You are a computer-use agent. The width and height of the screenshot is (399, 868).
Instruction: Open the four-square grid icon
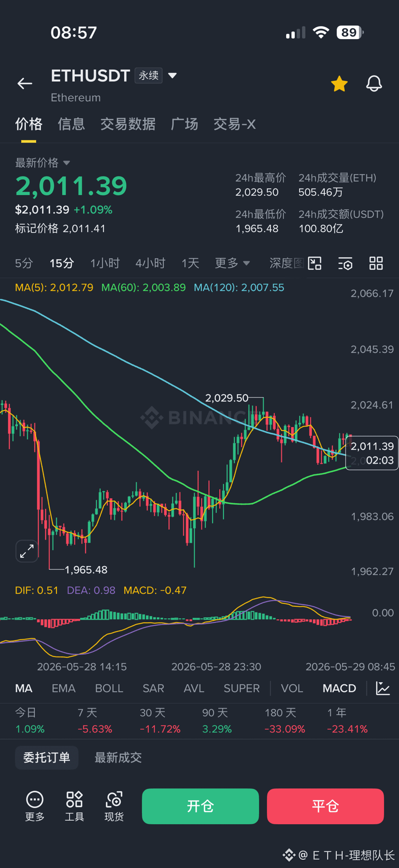pos(376,263)
